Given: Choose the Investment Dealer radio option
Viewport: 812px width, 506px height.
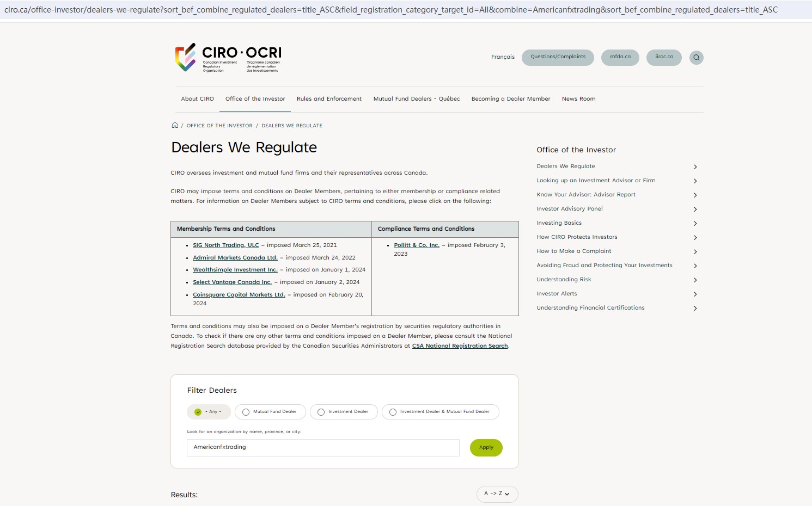Looking at the screenshot, I should 344,412.
